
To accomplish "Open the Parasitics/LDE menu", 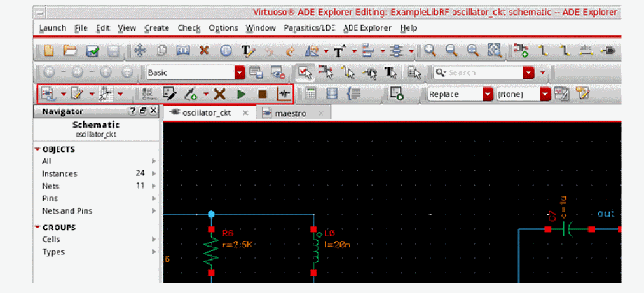I will (309, 28).
